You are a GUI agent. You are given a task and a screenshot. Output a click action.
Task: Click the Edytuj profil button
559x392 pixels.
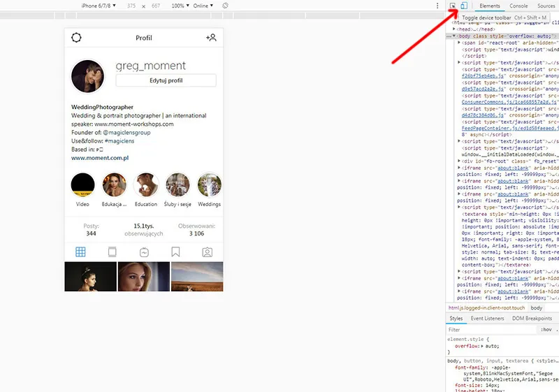pyautogui.click(x=166, y=80)
